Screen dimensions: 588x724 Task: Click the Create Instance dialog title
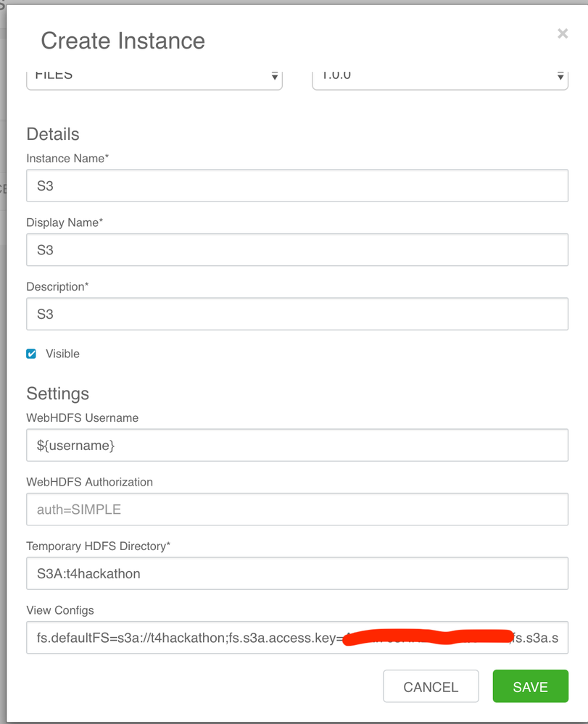(x=123, y=41)
